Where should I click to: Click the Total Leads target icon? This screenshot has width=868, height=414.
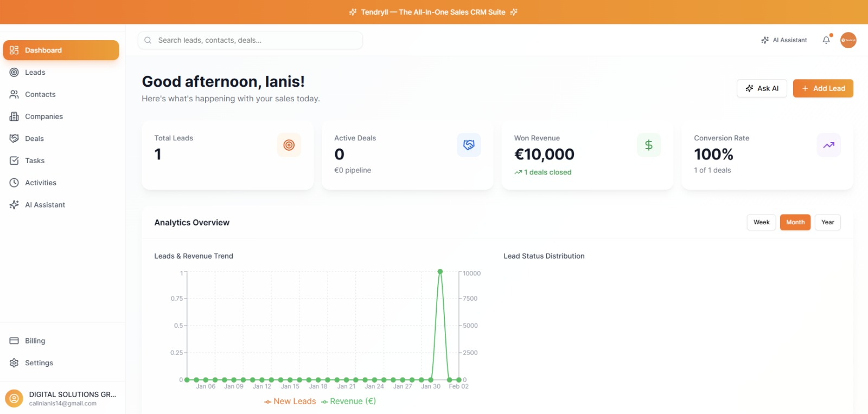(289, 145)
